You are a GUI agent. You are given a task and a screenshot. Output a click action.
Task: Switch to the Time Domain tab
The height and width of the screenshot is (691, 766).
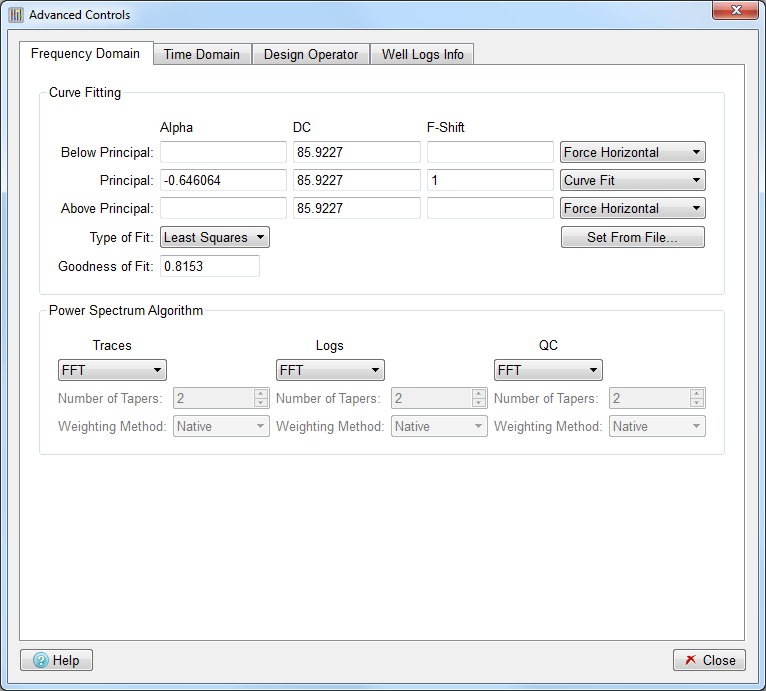tap(202, 54)
